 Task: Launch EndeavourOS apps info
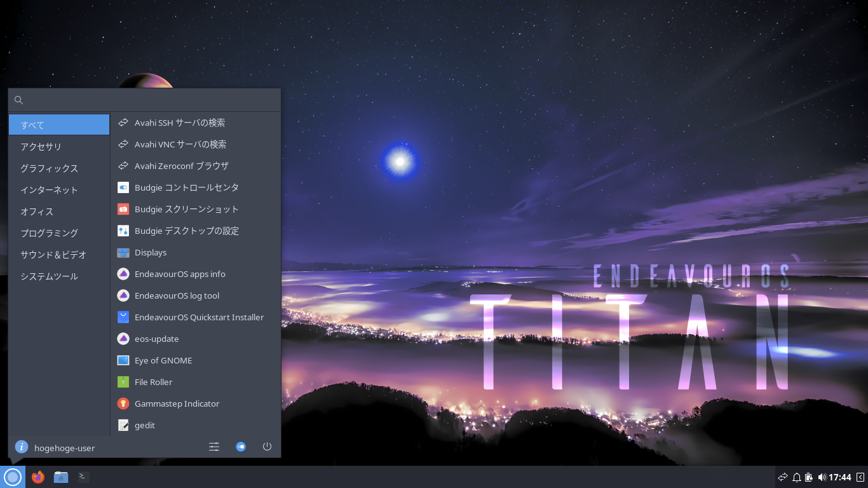click(x=196, y=274)
